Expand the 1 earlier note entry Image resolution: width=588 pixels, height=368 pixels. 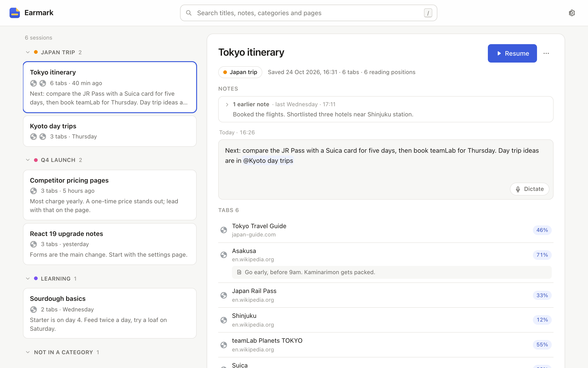pos(386,109)
